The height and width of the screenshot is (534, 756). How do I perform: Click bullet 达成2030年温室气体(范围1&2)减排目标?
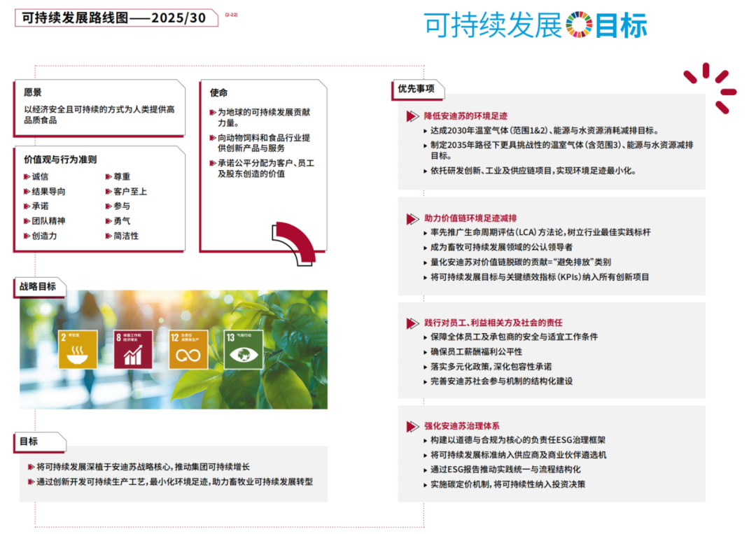(x=545, y=131)
